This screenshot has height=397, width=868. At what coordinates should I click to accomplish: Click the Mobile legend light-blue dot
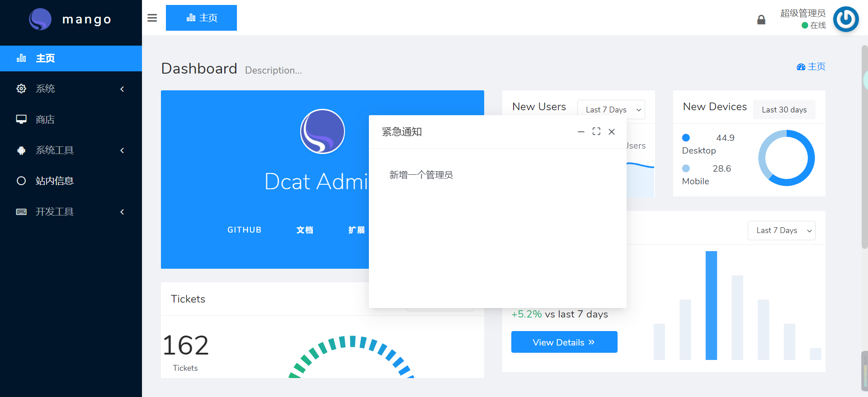coord(686,168)
